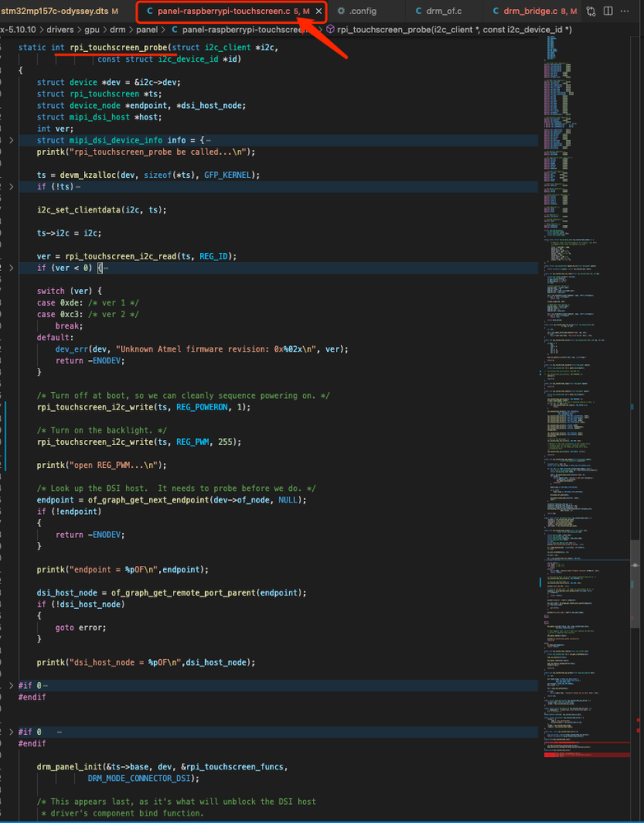The width and height of the screenshot is (644, 823).
Task: Click devm_kzalloc call in the code
Action: (x=89, y=175)
